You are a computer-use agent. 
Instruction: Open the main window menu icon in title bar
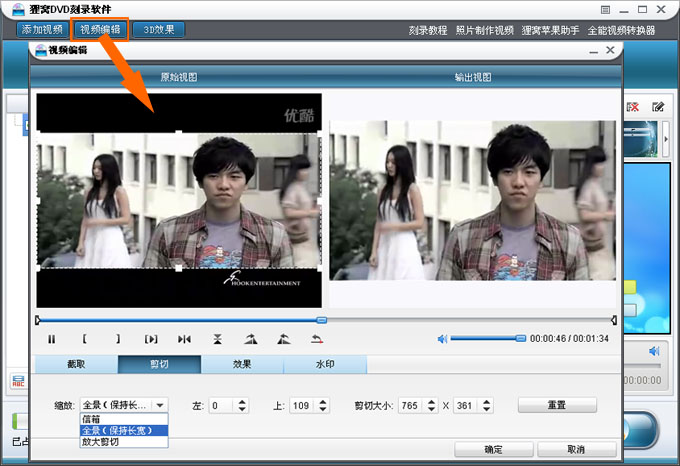[605, 10]
